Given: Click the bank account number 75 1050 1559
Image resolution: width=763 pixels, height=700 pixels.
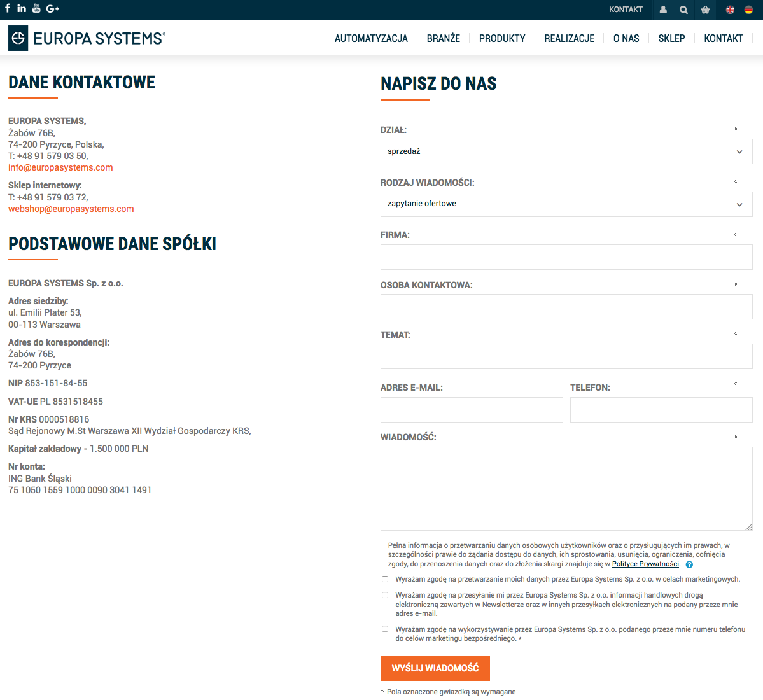Looking at the screenshot, I should [x=80, y=490].
